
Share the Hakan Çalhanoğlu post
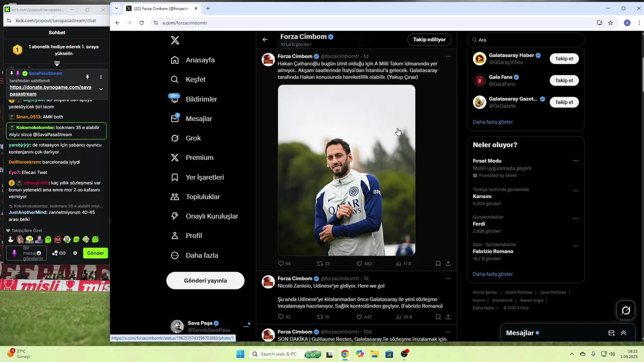pyautogui.click(x=448, y=263)
